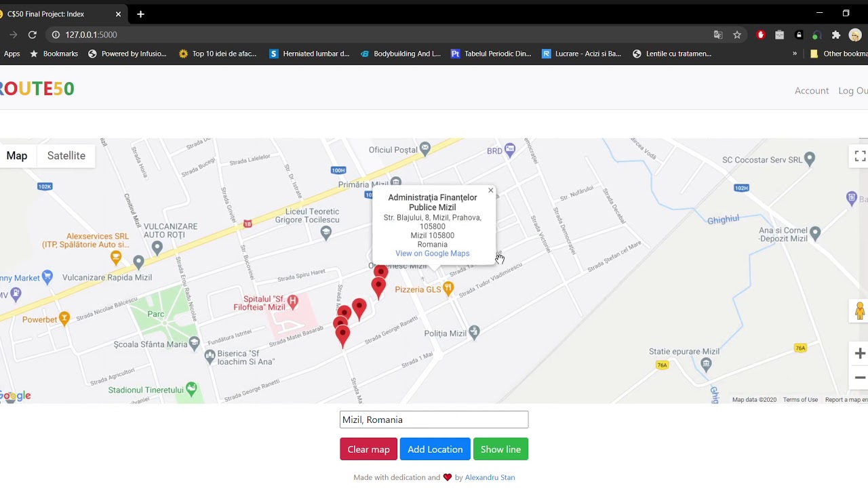868x488 pixels.
Task: Close the CS50 Final Project tab
Action: tap(118, 14)
